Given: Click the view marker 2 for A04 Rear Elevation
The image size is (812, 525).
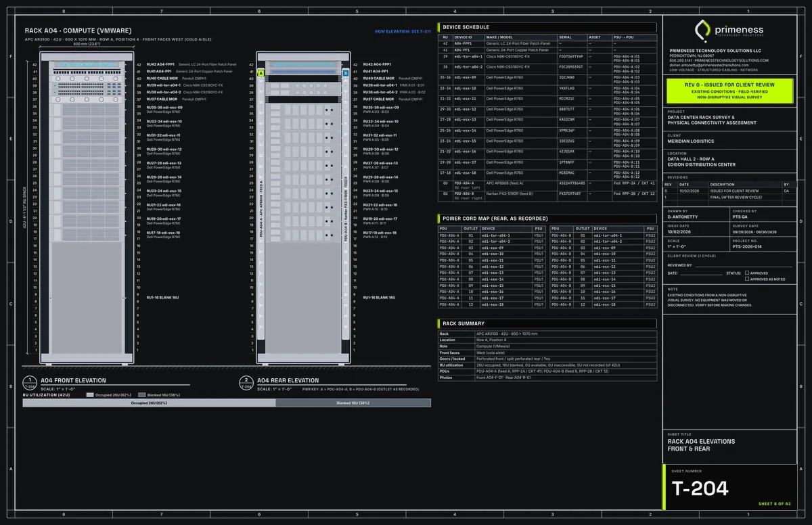Looking at the screenshot, I should click(x=246, y=382).
